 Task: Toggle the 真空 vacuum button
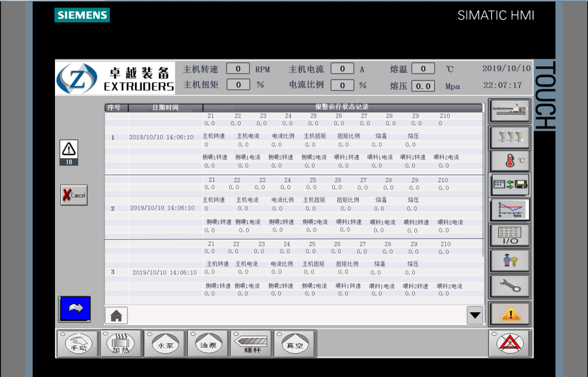[295, 344]
